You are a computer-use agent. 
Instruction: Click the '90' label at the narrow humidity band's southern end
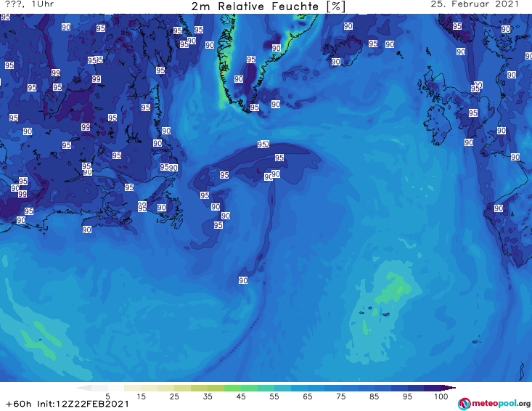click(x=243, y=280)
